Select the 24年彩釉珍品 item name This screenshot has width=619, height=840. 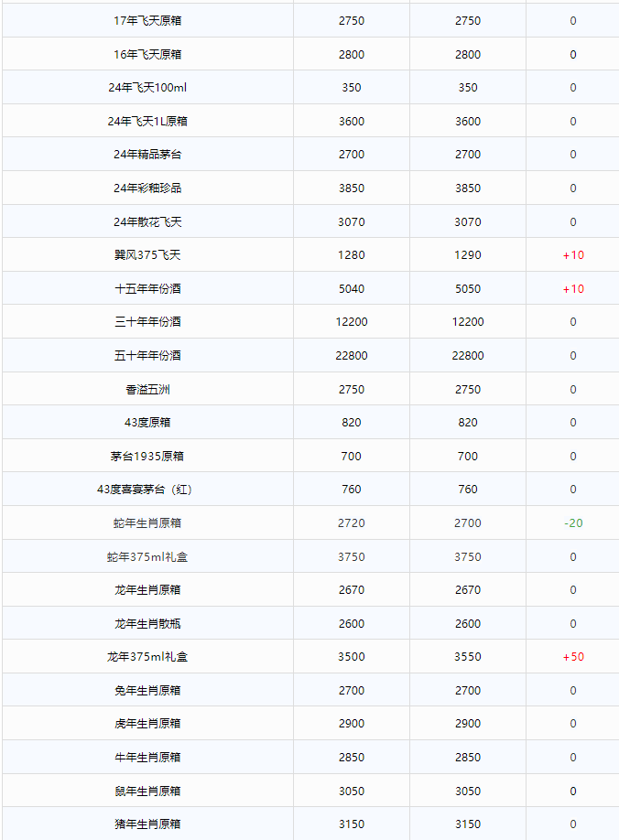point(147,188)
